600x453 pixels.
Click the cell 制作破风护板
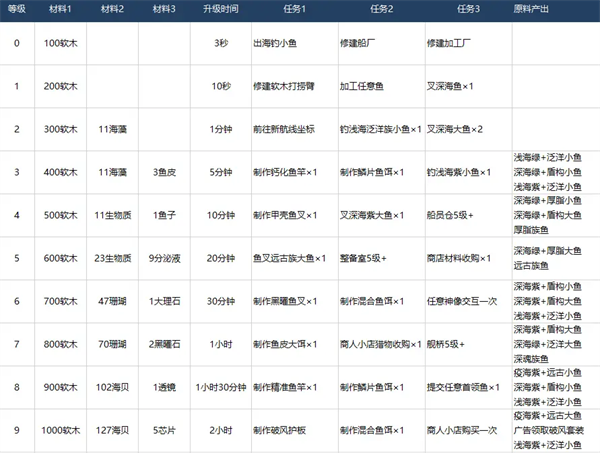[x=279, y=430]
